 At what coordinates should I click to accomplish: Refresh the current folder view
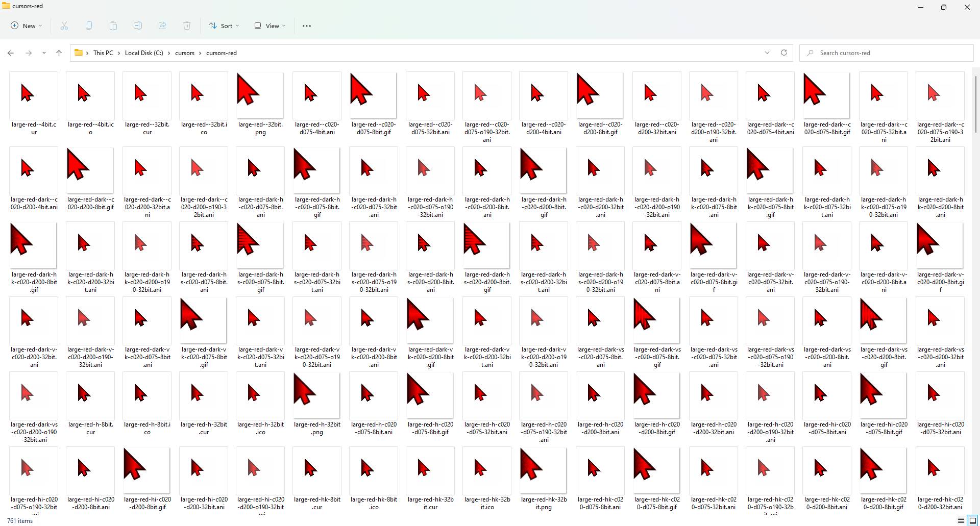click(784, 53)
